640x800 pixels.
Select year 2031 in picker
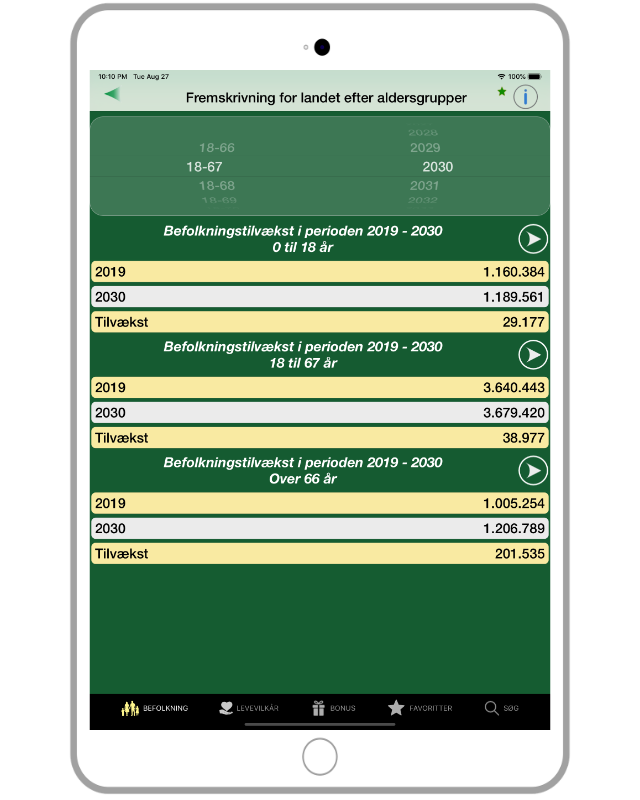[x=424, y=186]
